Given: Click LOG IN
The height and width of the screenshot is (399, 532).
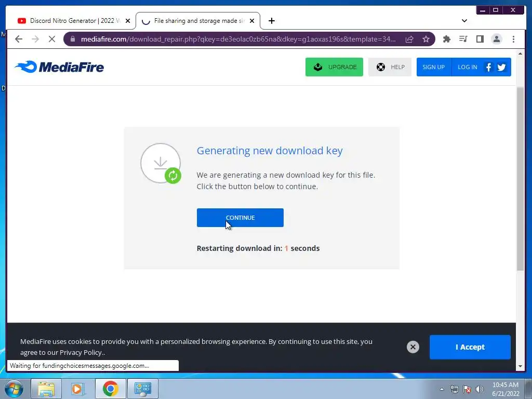Looking at the screenshot, I should 467,67.
